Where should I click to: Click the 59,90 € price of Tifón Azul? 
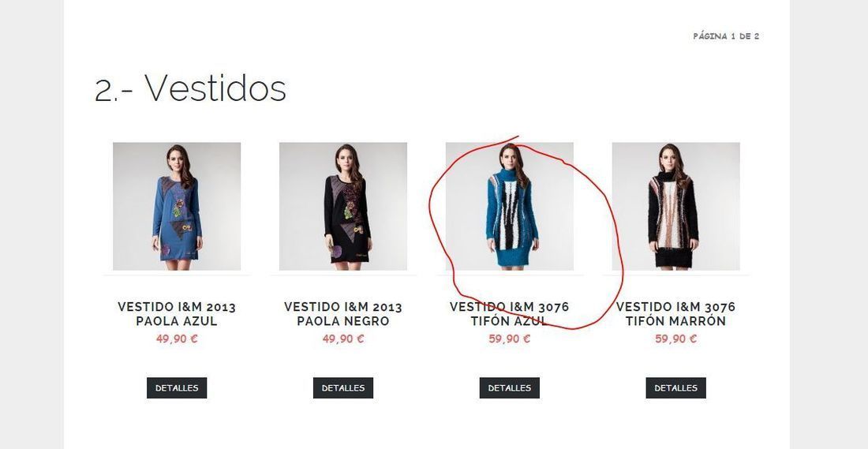click(x=509, y=339)
